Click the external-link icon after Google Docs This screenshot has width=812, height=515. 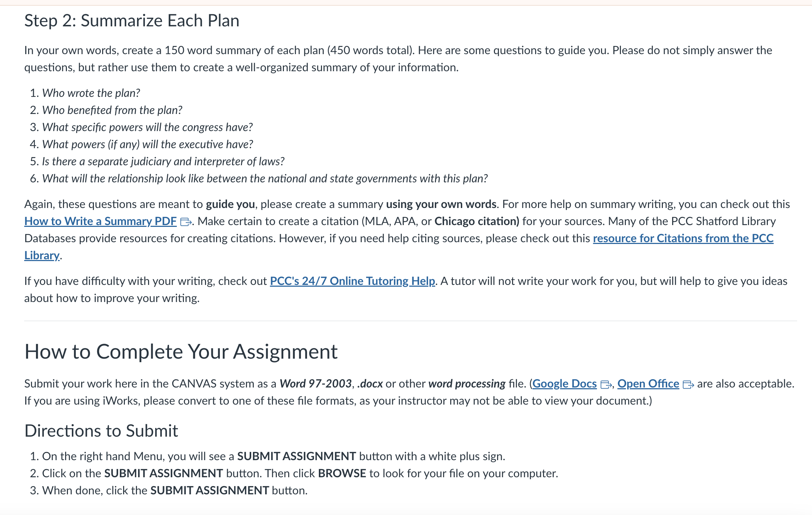tap(606, 384)
